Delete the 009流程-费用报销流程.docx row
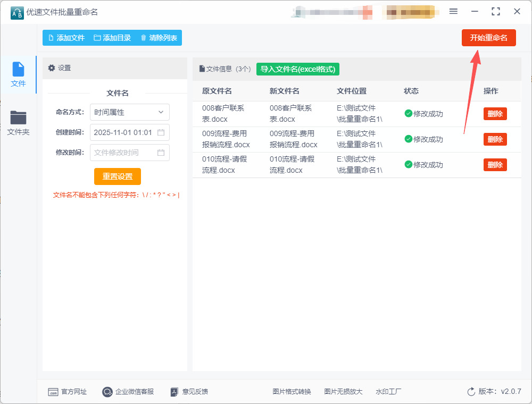Viewport: 532px width, 404px height. [x=495, y=139]
